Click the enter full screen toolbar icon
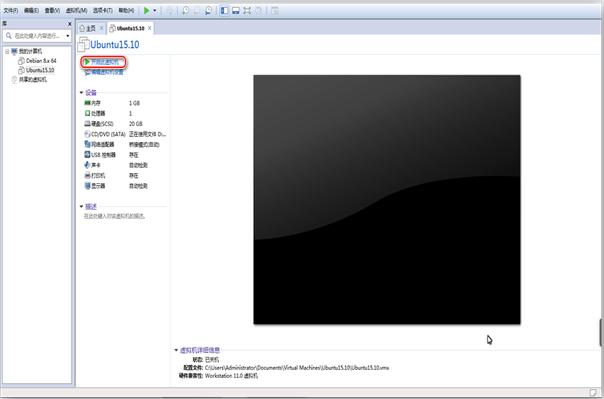This screenshot has width=604, height=399. (x=247, y=11)
